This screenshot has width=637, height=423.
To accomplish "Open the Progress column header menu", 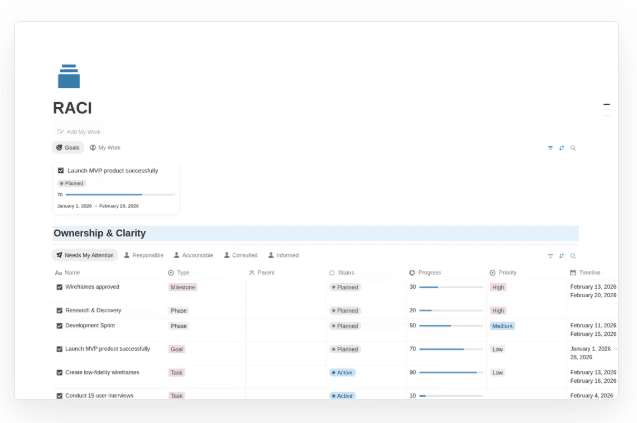I will 425,273.
